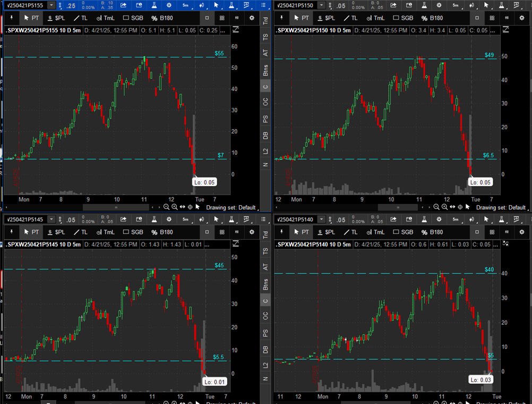Click the symbol input field showing P5140
The image size is (532, 404).
coord(295,219)
